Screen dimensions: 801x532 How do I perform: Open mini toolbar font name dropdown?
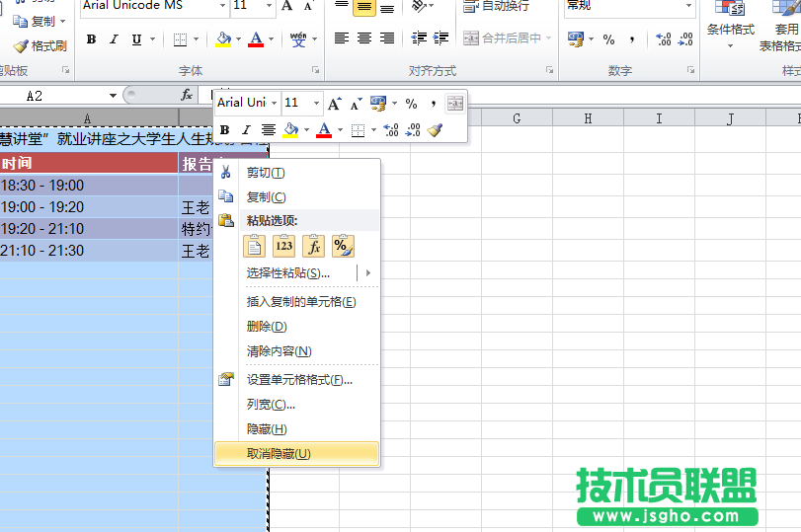click(275, 103)
